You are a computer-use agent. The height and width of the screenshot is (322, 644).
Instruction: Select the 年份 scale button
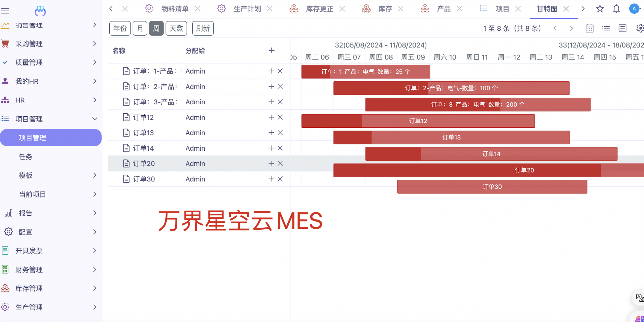(120, 28)
